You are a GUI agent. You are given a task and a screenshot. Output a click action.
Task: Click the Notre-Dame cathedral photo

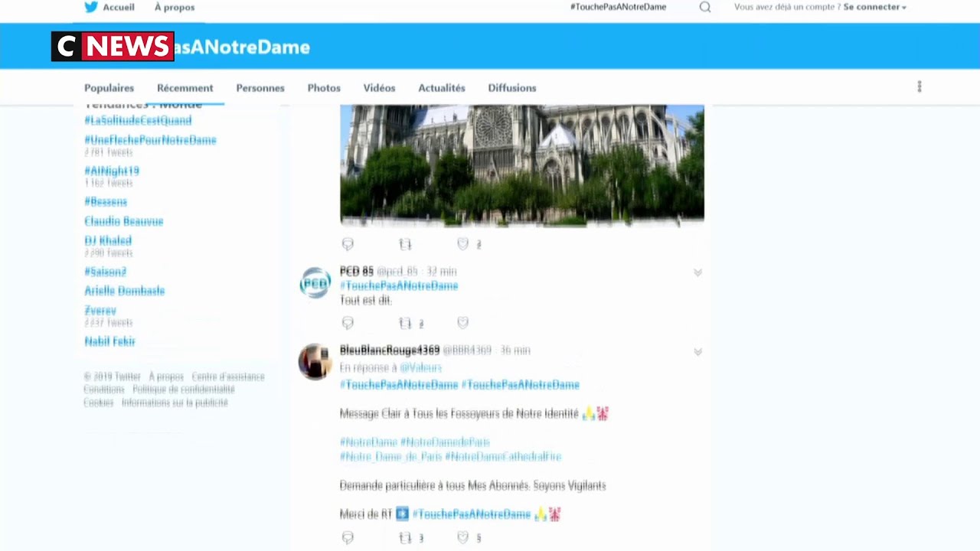(521, 165)
